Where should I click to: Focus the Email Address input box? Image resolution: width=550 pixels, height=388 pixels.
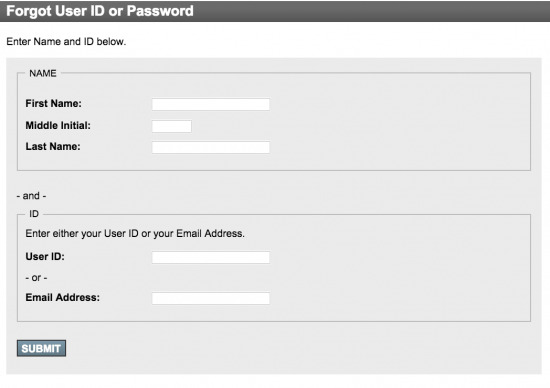click(211, 299)
